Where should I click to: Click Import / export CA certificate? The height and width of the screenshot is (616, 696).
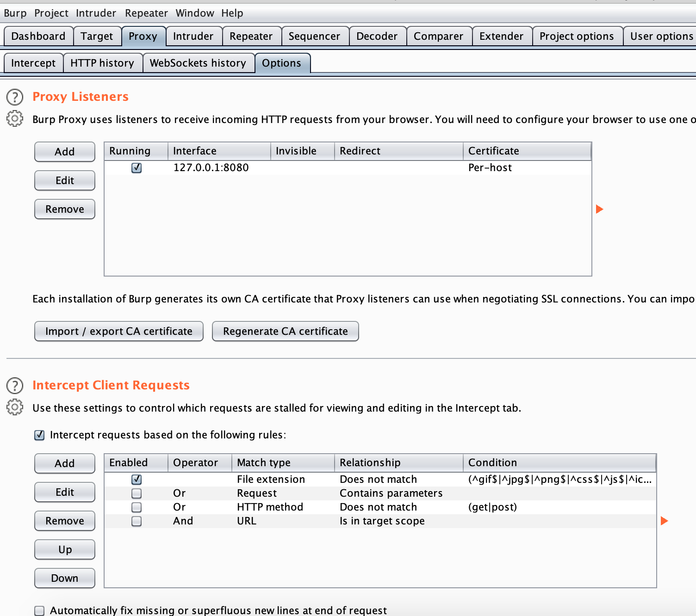click(119, 331)
